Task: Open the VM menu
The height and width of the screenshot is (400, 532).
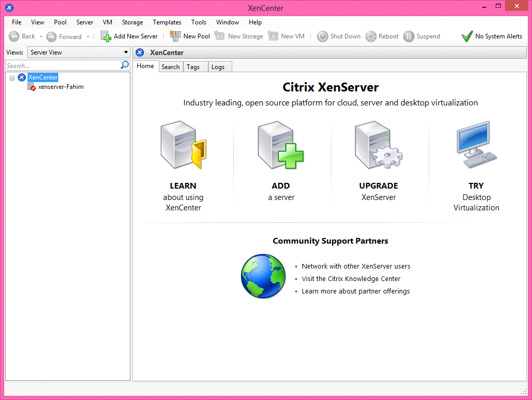Action: [108, 22]
